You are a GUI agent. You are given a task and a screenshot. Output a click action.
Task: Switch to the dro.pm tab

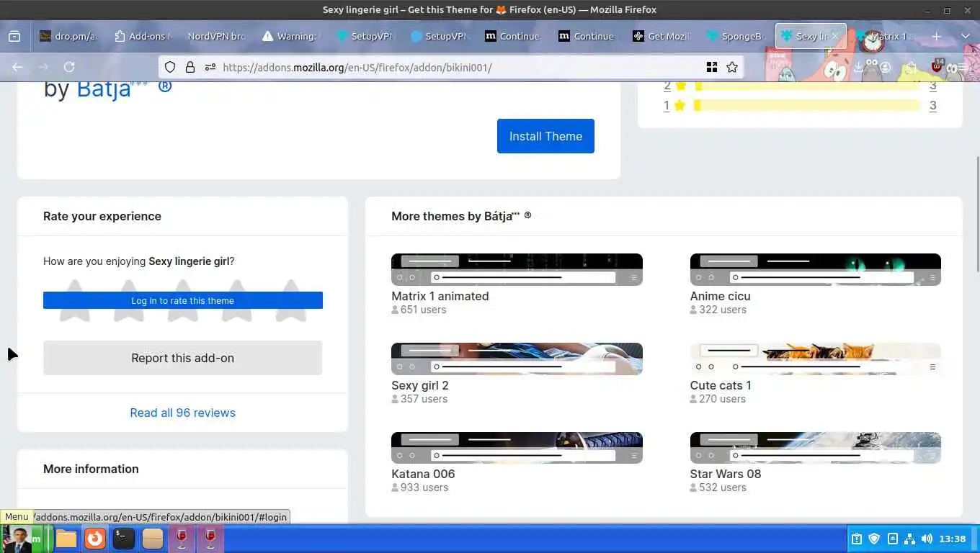68,36
